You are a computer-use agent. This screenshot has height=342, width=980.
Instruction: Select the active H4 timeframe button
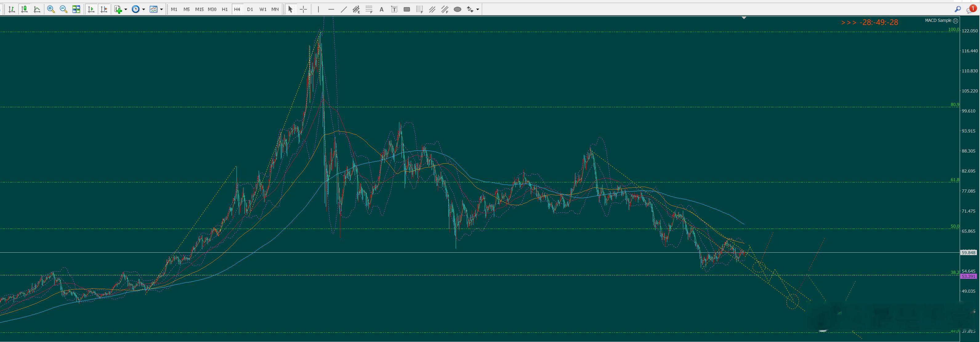click(x=237, y=9)
